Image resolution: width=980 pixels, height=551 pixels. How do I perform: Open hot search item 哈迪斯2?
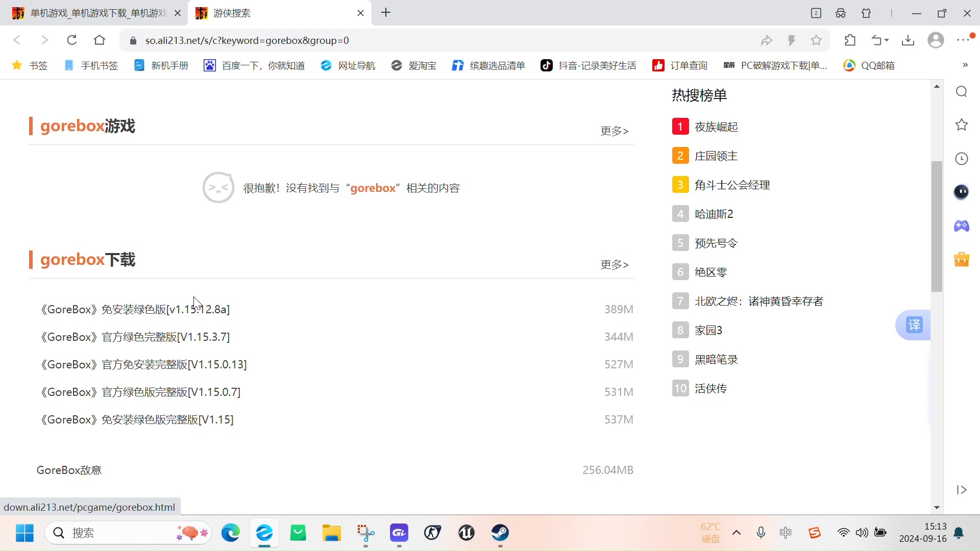(714, 214)
